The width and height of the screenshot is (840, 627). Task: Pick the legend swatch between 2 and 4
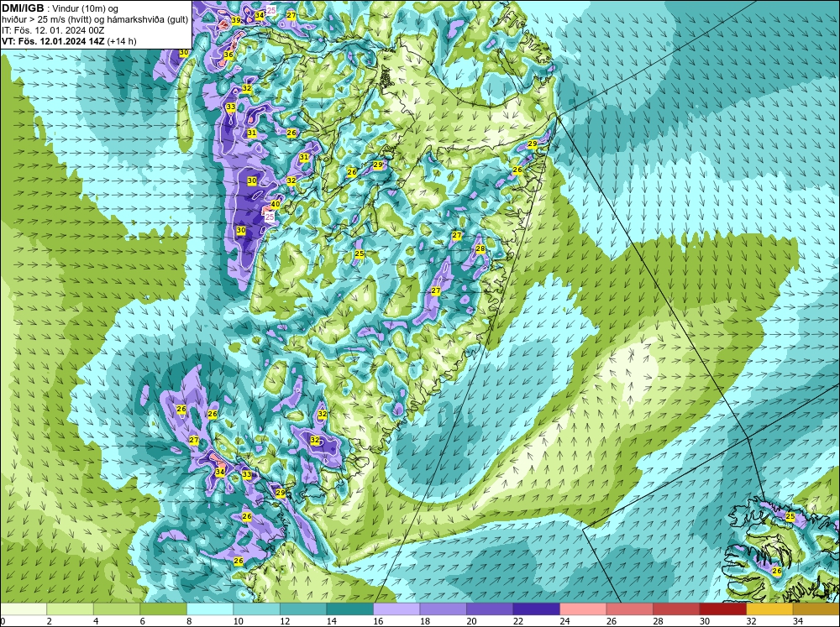click(x=71, y=609)
